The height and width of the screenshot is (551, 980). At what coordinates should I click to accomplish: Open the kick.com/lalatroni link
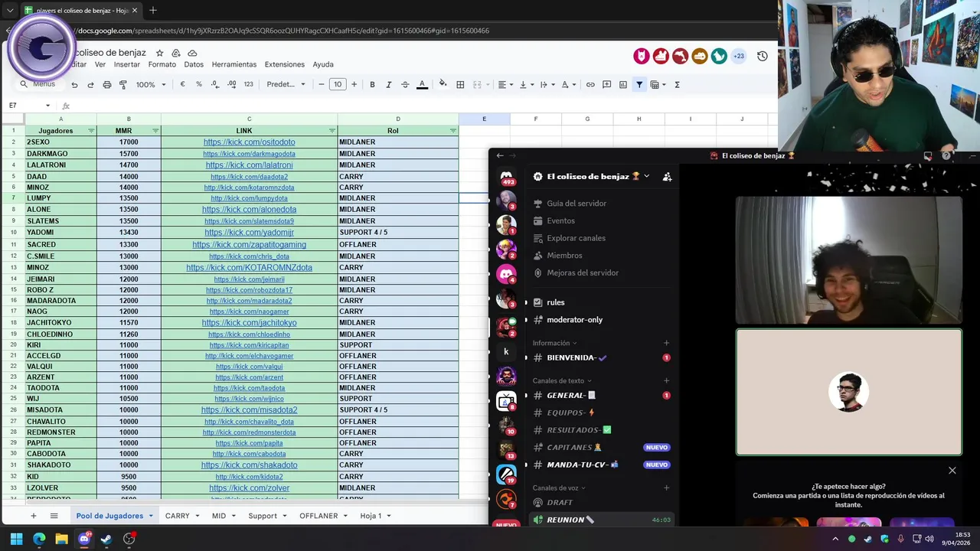249,165
